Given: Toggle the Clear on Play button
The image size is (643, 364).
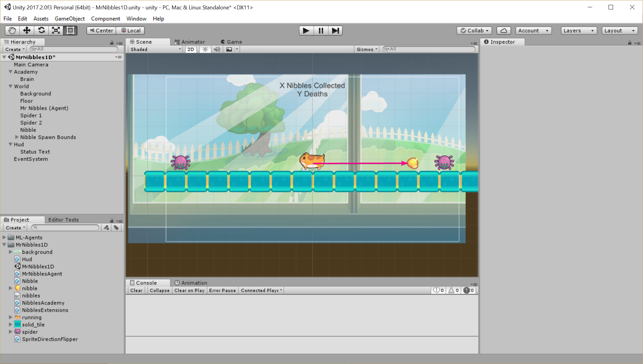Looking at the screenshot, I should [189, 290].
